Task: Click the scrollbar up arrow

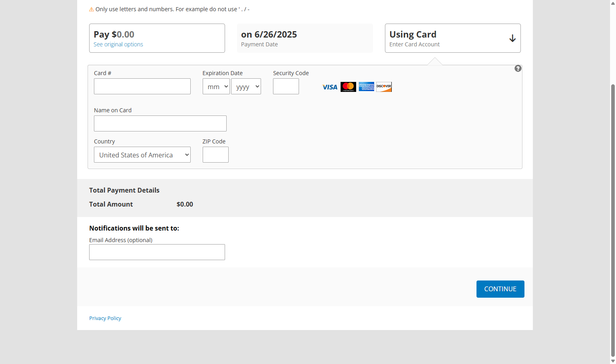Action: tap(613, 3)
